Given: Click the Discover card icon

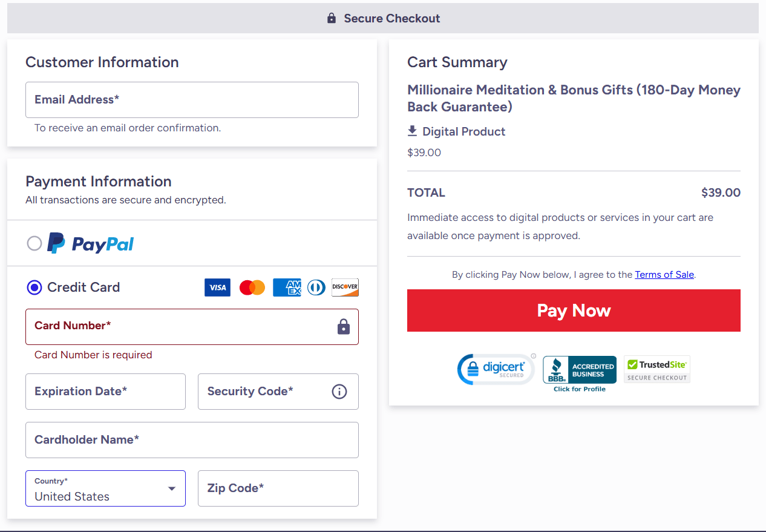Looking at the screenshot, I should pos(345,287).
